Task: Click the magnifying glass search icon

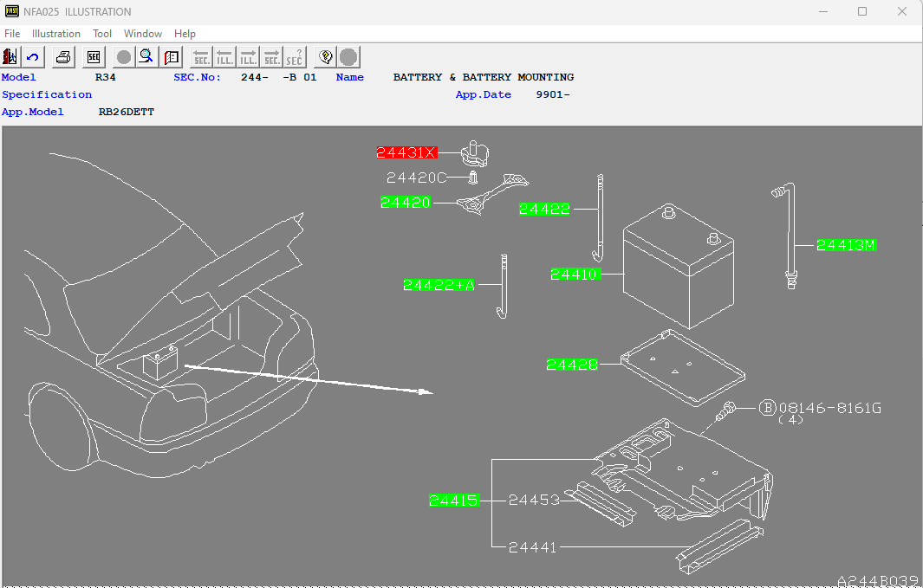Action: (x=146, y=57)
